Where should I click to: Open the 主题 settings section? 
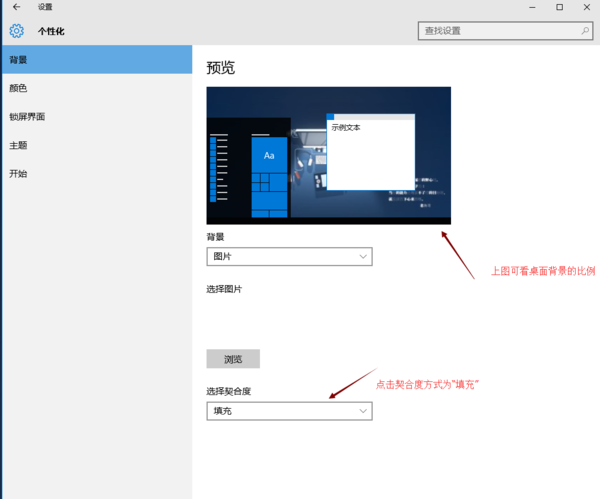coord(97,145)
